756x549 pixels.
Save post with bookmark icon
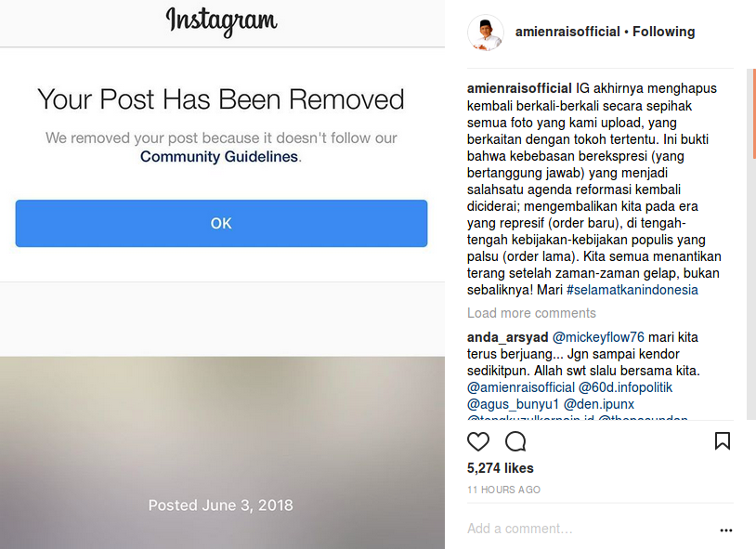click(722, 441)
